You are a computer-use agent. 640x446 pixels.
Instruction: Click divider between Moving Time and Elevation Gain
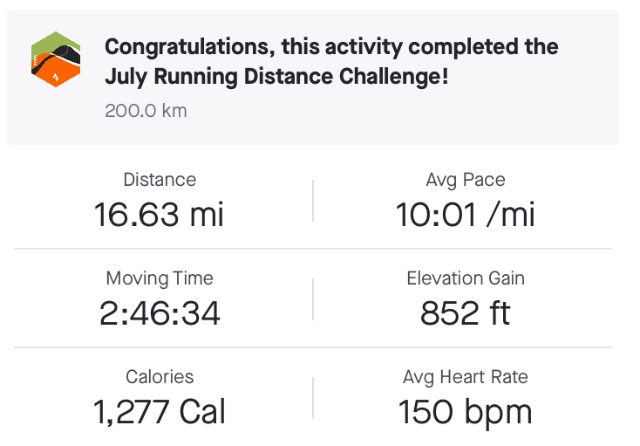[313, 299]
